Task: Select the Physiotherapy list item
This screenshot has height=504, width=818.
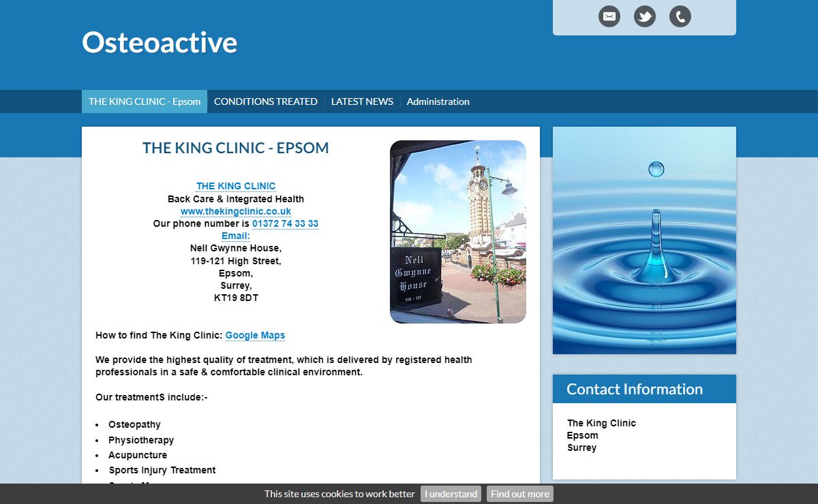Action: tap(141, 440)
